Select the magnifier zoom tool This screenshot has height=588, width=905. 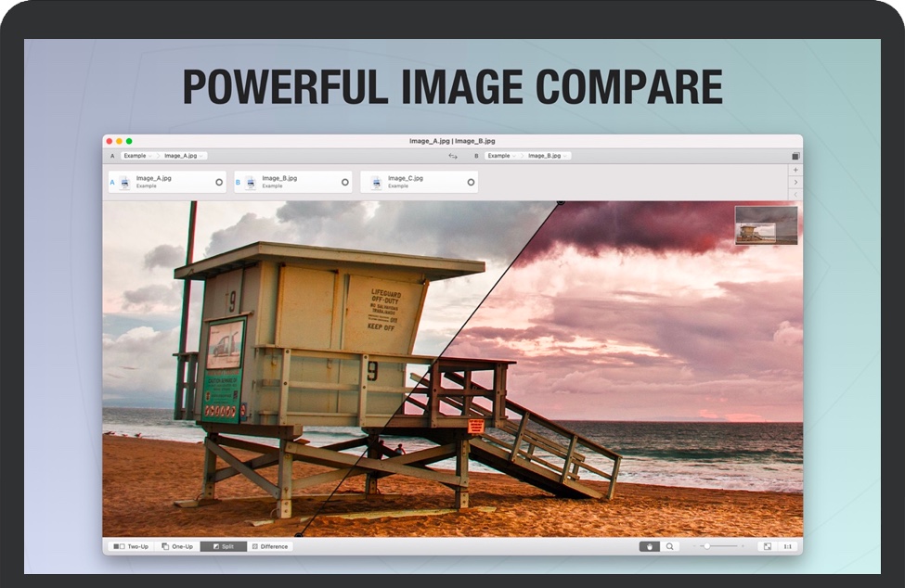click(669, 546)
